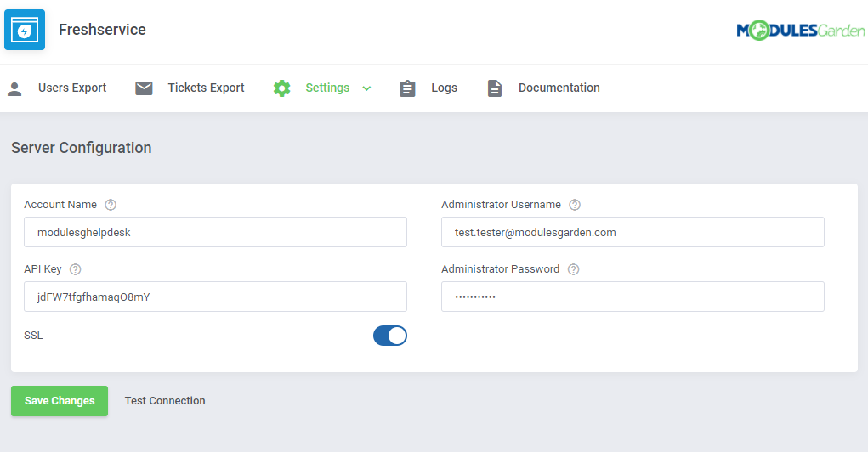Click the Users Export person icon

click(14, 88)
